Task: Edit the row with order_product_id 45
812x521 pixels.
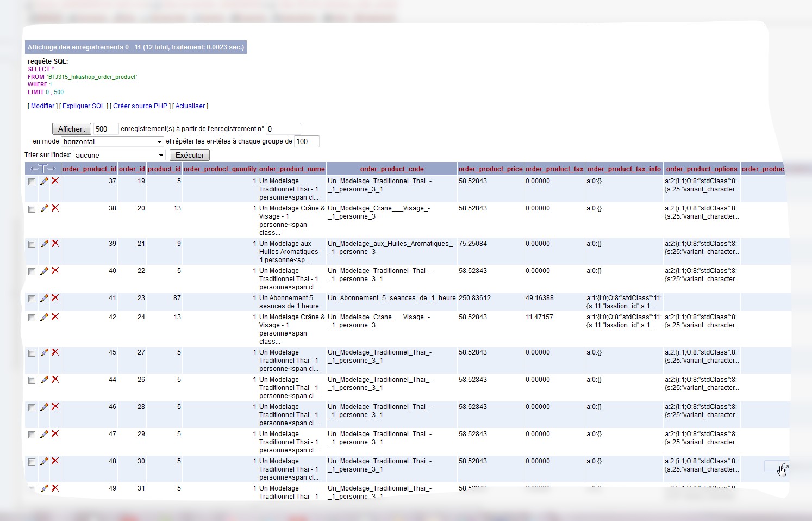Action: tap(44, 352)
